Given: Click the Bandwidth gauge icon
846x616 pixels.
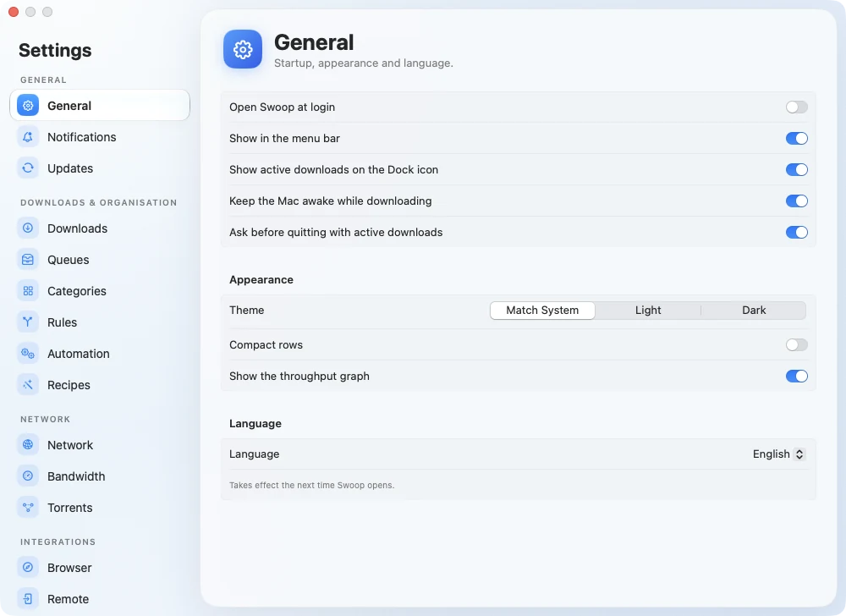Looking at the screenshot, I should pos(28,476).
